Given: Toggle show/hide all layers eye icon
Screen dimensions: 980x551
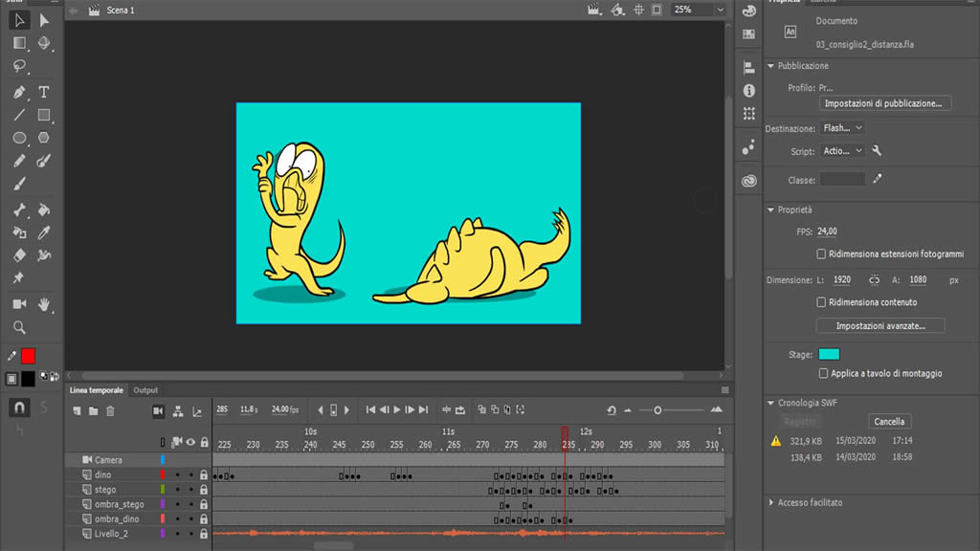Looking at the screenshot, I should (190, 442).
